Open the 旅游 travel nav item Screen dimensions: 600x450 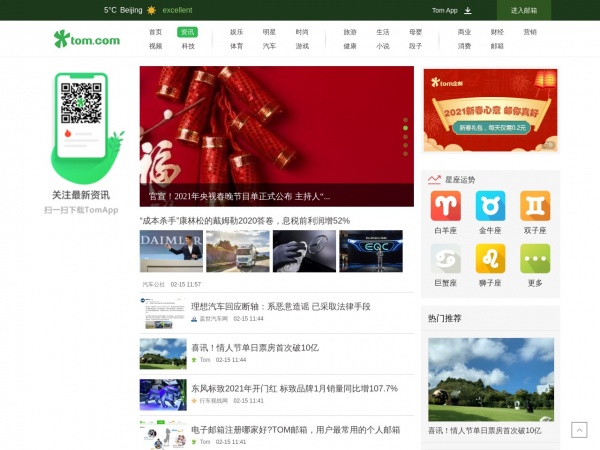click(x=350, y=32)
